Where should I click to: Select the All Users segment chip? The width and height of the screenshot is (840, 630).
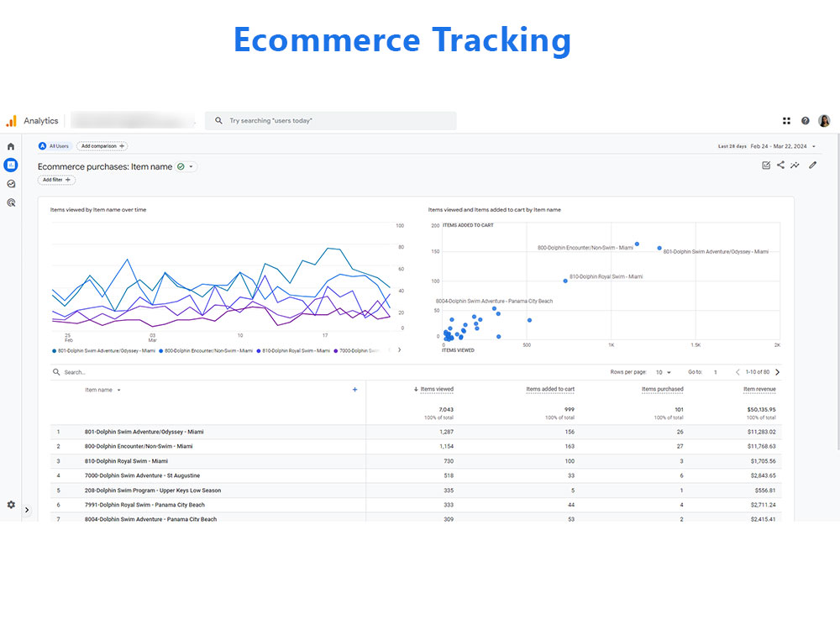[54, 145]
